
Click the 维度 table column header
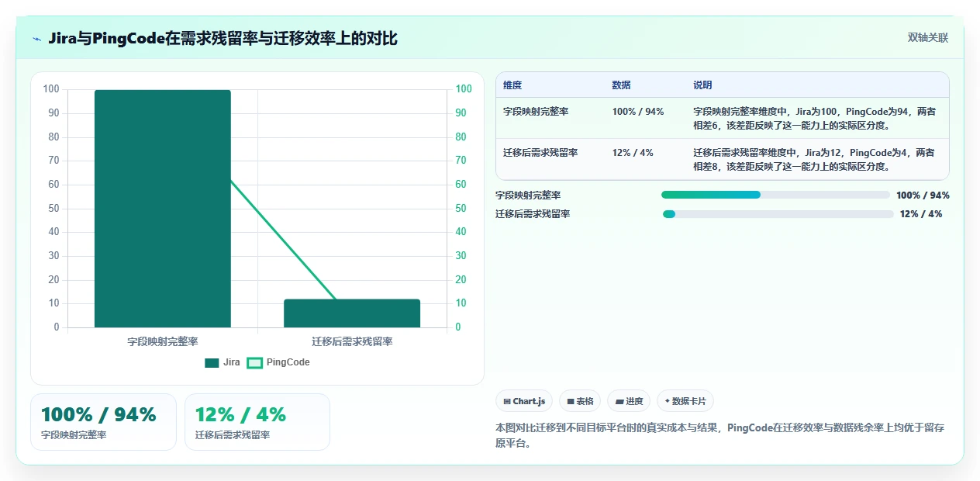click(x=512, y=85)
